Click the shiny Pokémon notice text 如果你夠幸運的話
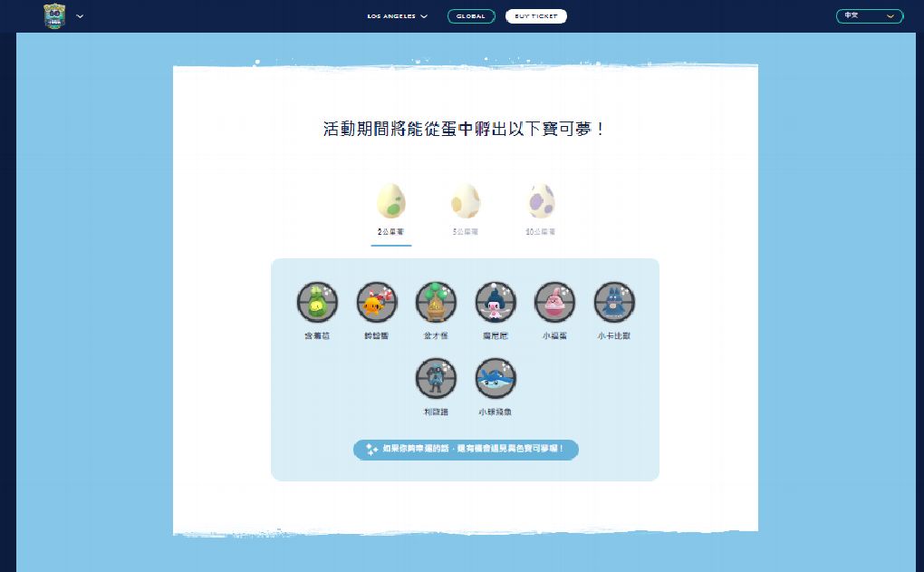 click(473, 449)
